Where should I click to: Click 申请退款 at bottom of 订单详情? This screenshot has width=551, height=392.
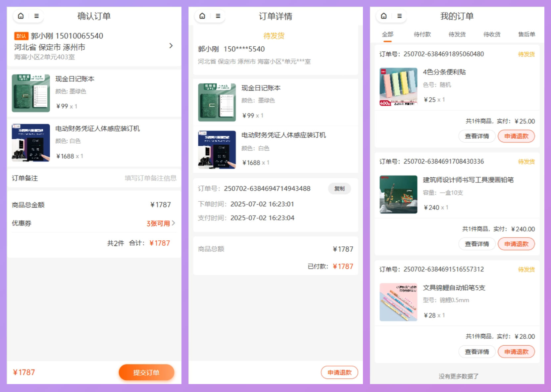pos(339,372)
